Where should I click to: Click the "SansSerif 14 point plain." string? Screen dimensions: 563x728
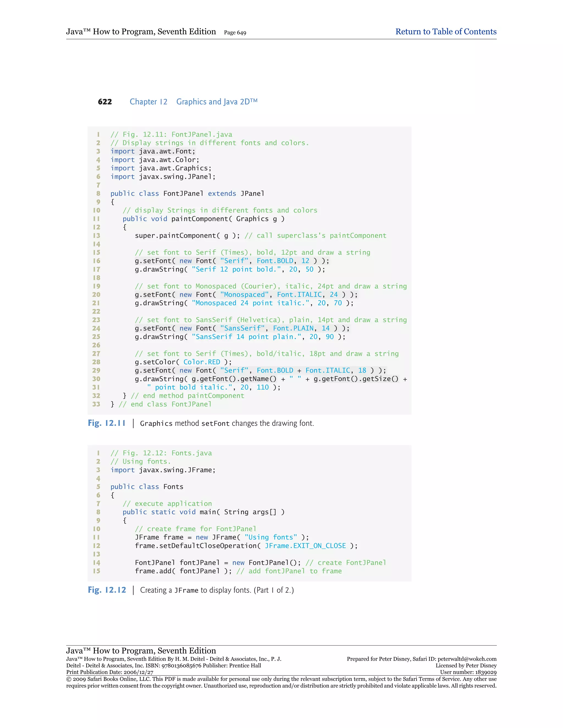[247, 337]
